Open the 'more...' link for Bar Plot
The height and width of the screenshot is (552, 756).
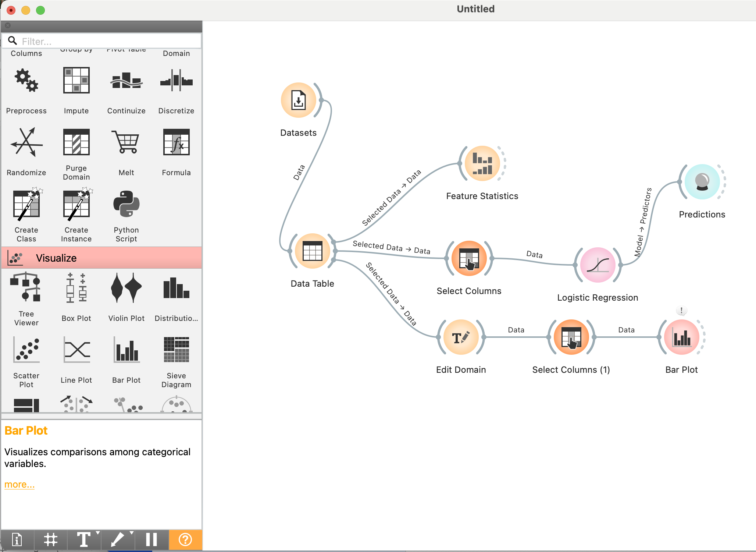(x=19, y=485)
